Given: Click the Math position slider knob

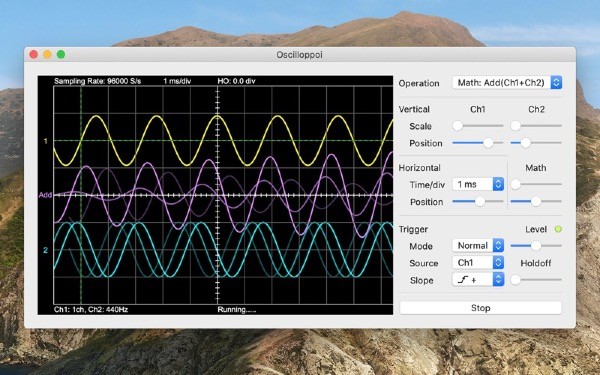Looking at the screenshot, I should point(536,201).
